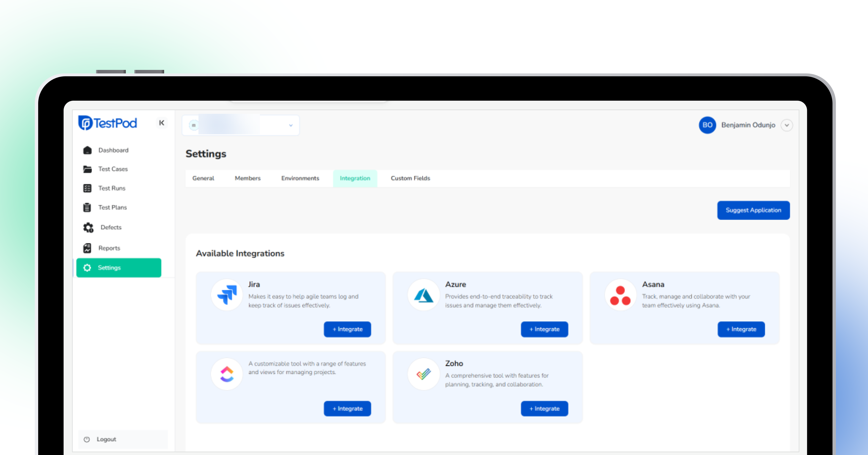The image size is (868, 455).
Task: Integrate Asana
Action: [x=741, y=329]
